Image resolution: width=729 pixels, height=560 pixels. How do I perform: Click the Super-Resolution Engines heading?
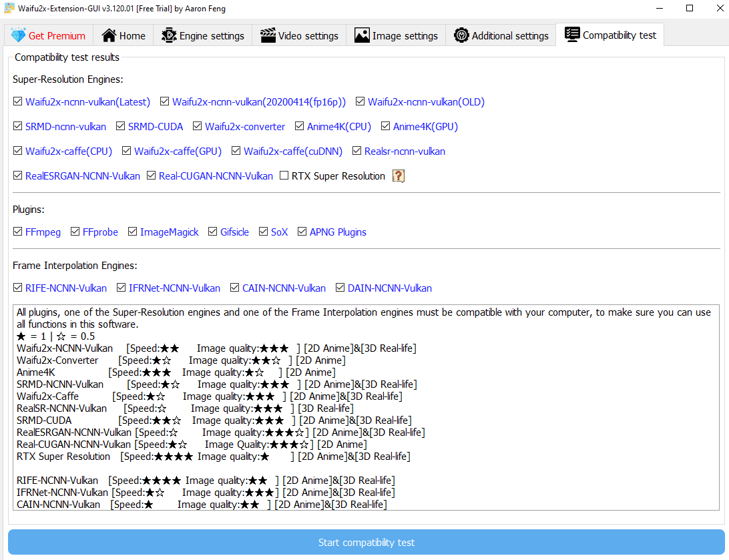[x=68, y=79]
